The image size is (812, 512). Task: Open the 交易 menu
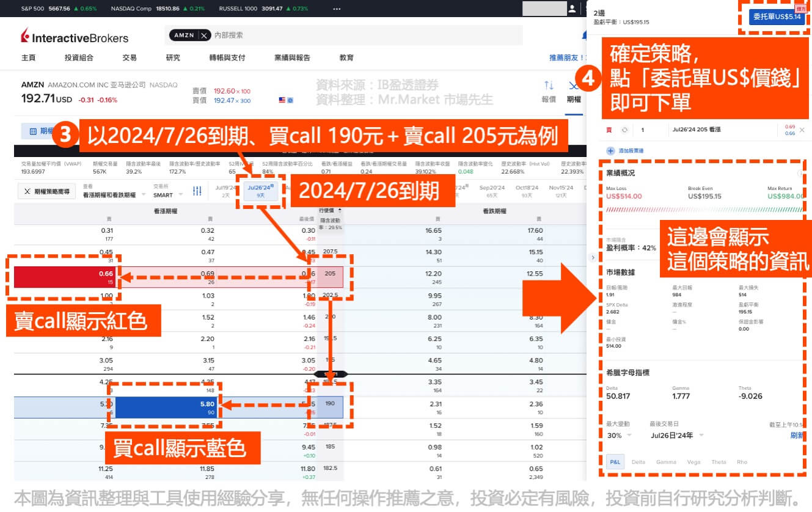pos(130,57)
